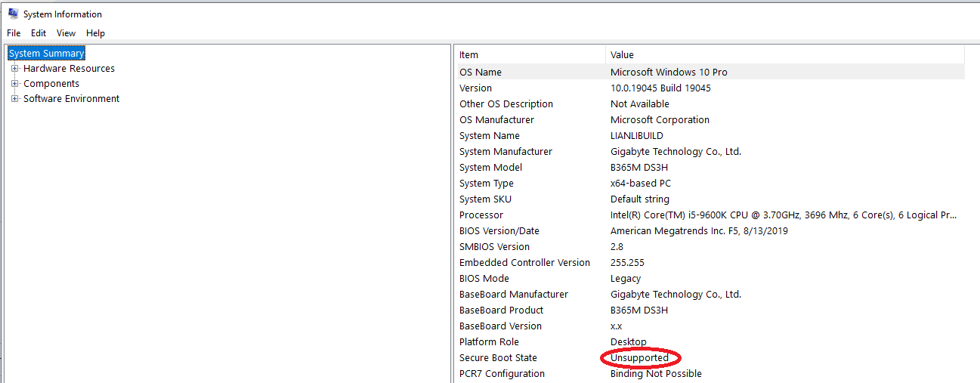Click the Binding Not Possible value
Screen dimensions: 980x383
tap(656, 374)
